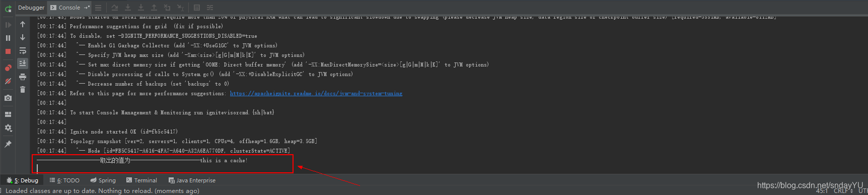Click the 'Disable processing of calls to System.gc()' line
The height and width of the screenshot is (195, 868).
[x=195, y=74]
